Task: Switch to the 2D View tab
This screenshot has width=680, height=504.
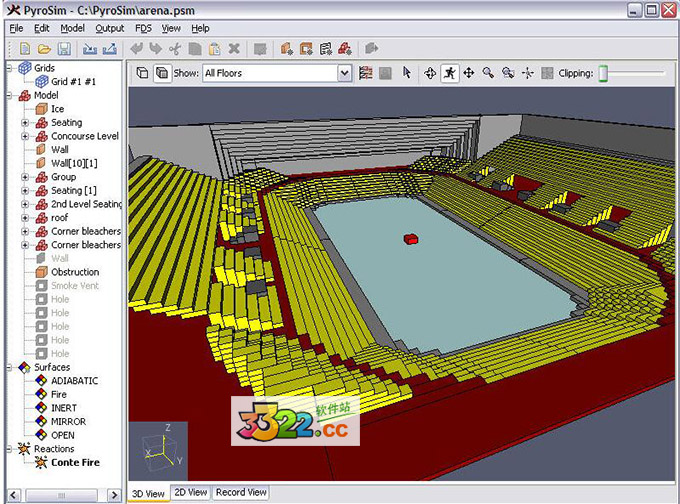Action: coord(190,492)
